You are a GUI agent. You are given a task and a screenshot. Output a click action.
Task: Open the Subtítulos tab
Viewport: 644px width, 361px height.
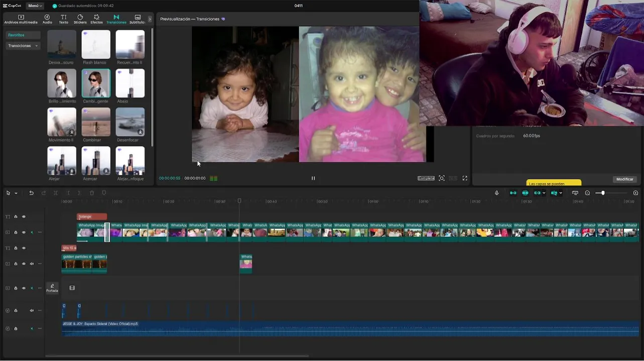[138, 19]
